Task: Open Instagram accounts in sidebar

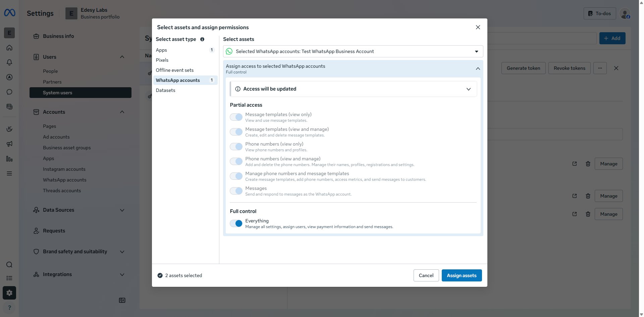Action: coord(64,169)
